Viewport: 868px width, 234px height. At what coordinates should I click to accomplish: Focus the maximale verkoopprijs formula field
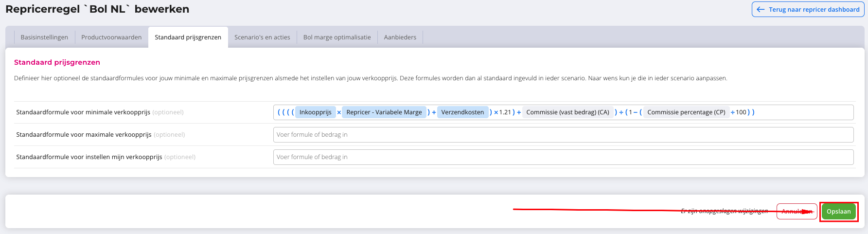tap(563, 135)
